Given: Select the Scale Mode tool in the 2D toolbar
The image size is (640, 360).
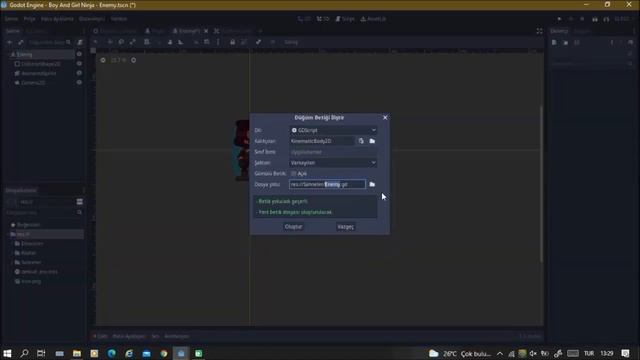Looking at the screenshot, I should click(133, 42).
